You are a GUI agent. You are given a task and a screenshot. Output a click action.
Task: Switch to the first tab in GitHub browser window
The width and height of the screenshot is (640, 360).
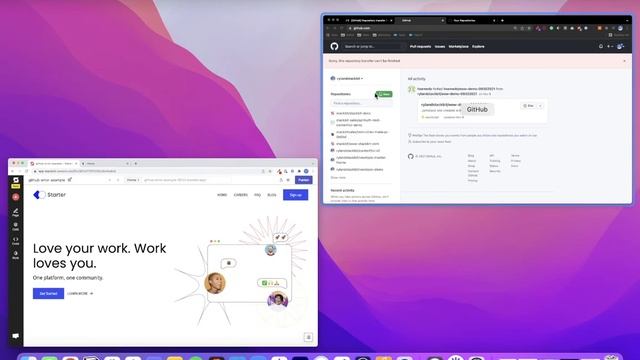369,20
